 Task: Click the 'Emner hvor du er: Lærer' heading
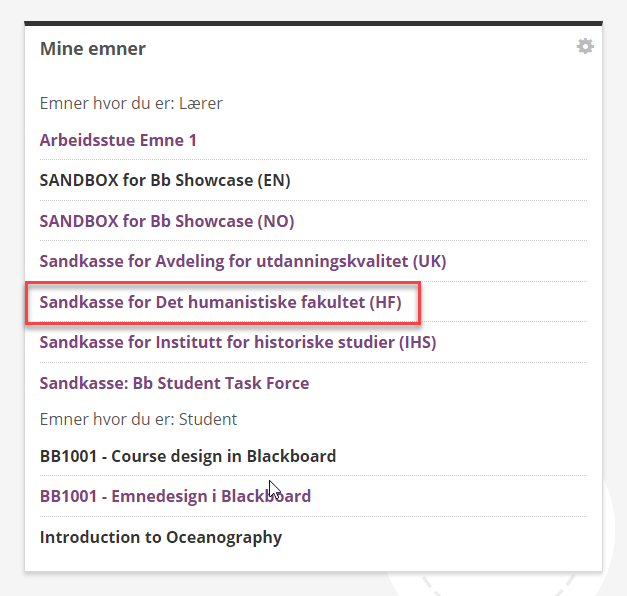tap(131, 104)
